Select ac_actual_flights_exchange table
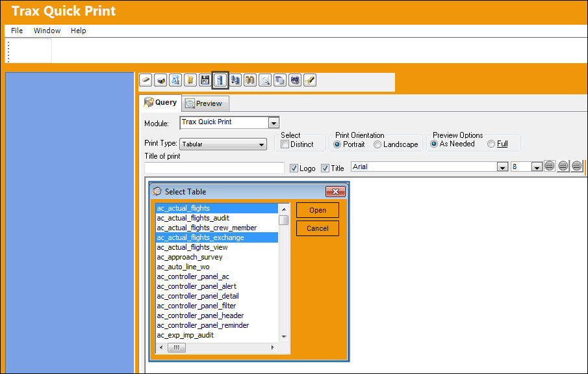588x374 pixels. coord(217,237)
